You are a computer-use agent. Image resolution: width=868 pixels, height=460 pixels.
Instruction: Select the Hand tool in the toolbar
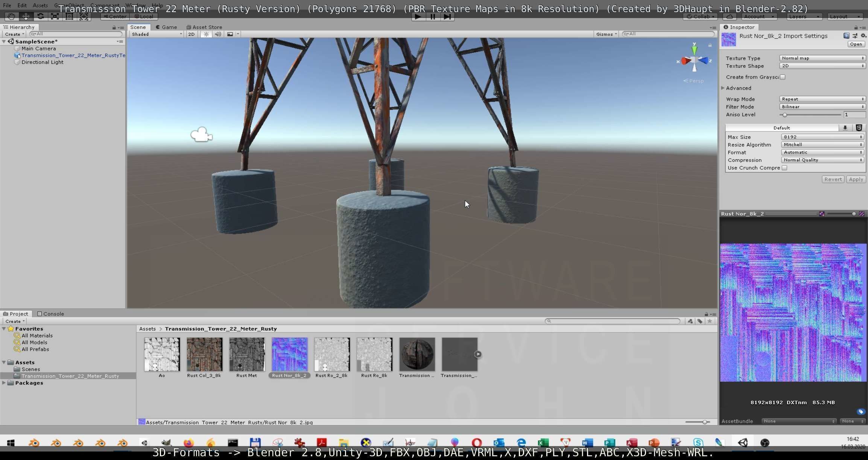coord(12,17)
